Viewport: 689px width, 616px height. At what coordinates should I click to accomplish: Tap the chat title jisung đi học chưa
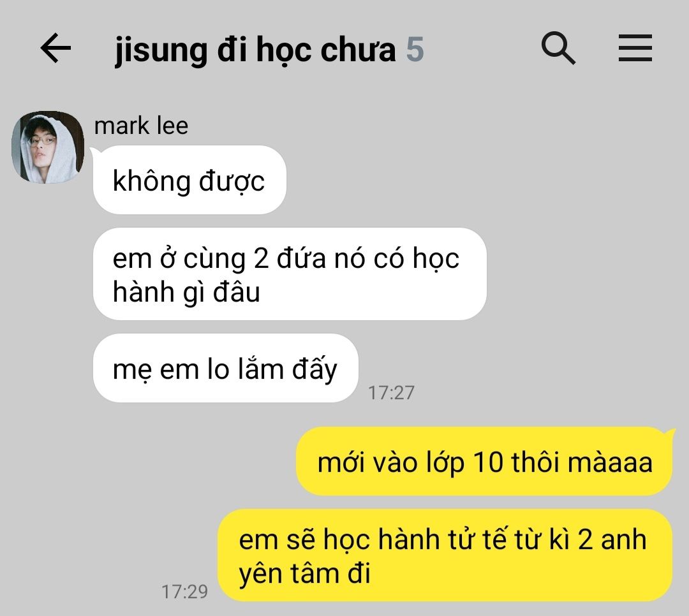click(255, 50)
